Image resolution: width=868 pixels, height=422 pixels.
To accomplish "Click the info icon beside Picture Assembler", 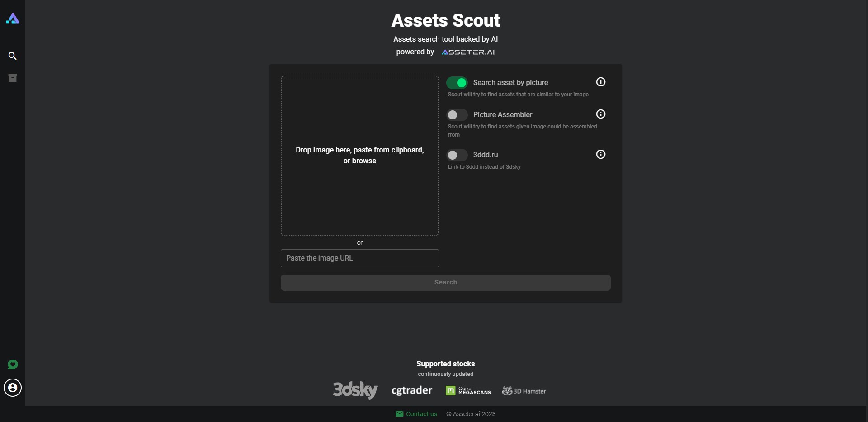I will click(600, 114).
